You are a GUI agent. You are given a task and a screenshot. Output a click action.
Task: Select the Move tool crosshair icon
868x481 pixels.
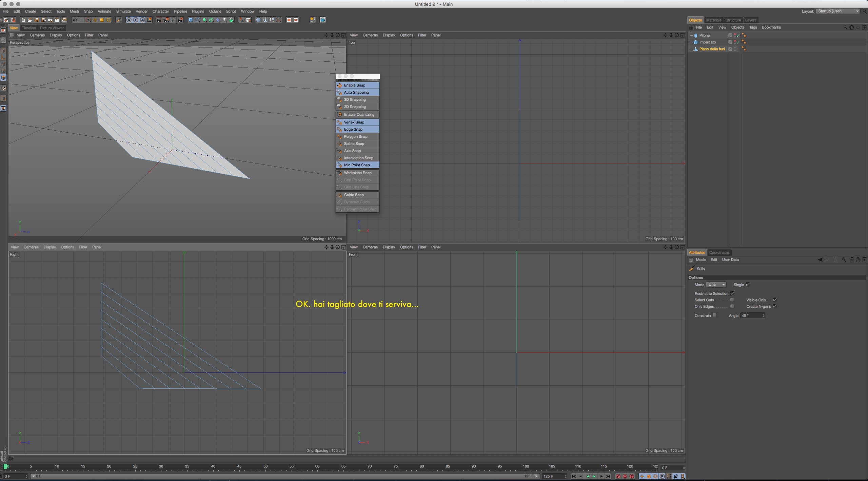coord(95,20)
